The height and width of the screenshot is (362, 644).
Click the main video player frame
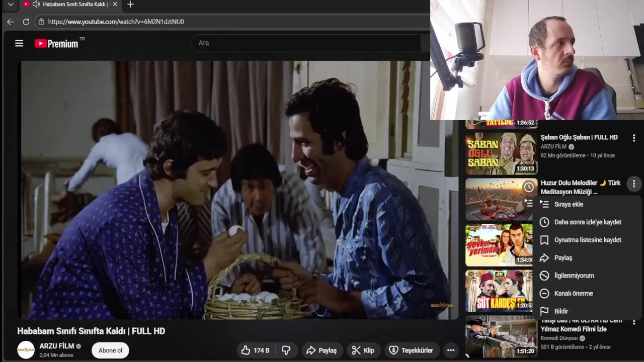pyautogui.click(x=239, y=190)
